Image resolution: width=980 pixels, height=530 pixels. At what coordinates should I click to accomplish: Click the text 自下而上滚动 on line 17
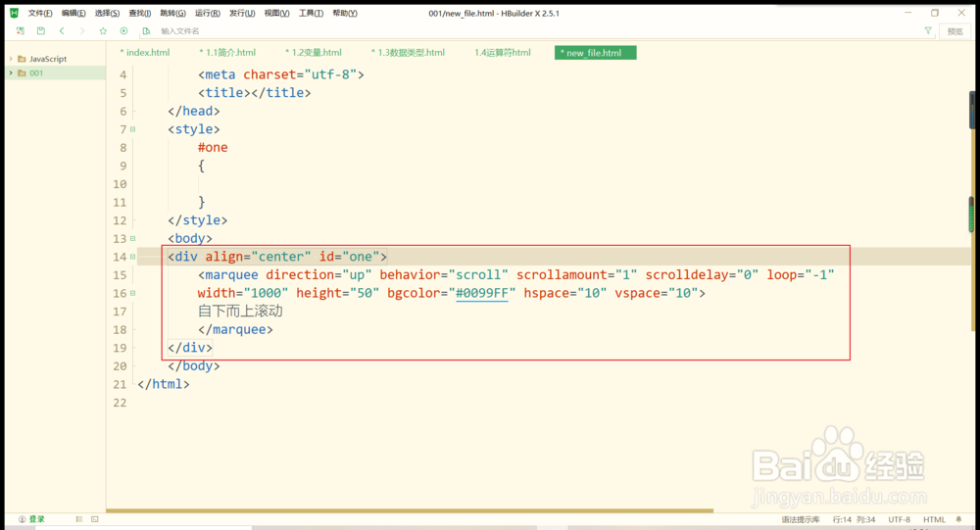pyautogui.click(x=241, y=312)
